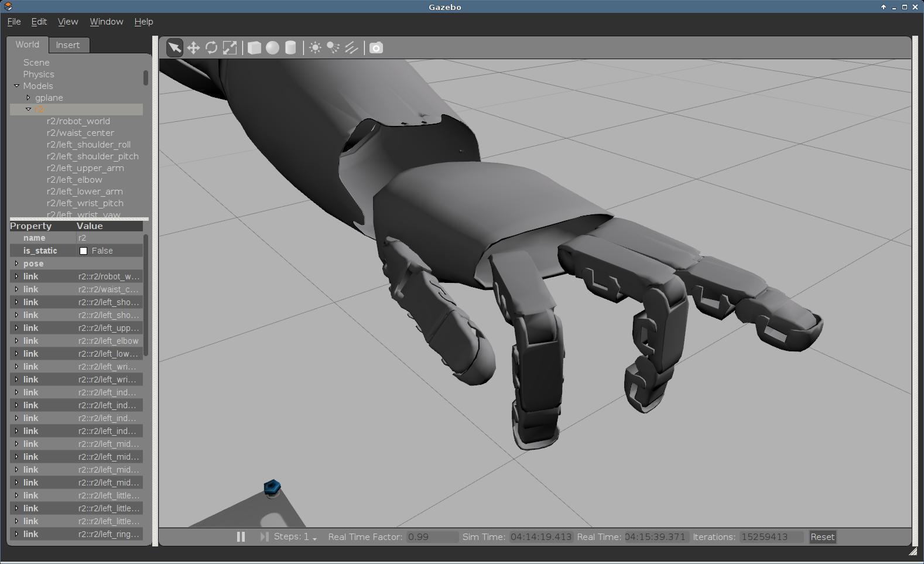924x564 pixels.
Task: Switch to the World tab
Action: (28, 45)
